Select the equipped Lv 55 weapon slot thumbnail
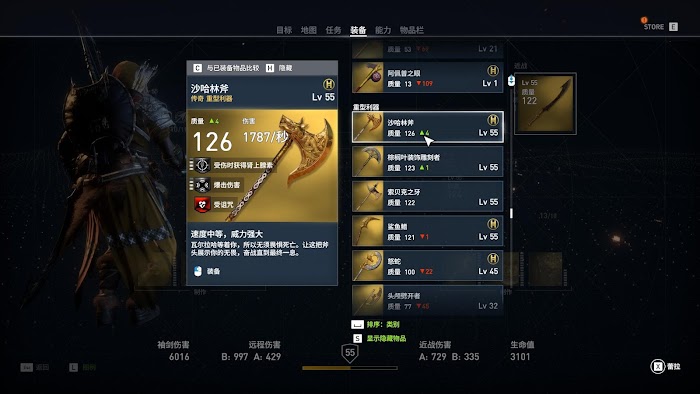The width and height of the screenshot is (700, 394). click(545, 104)
